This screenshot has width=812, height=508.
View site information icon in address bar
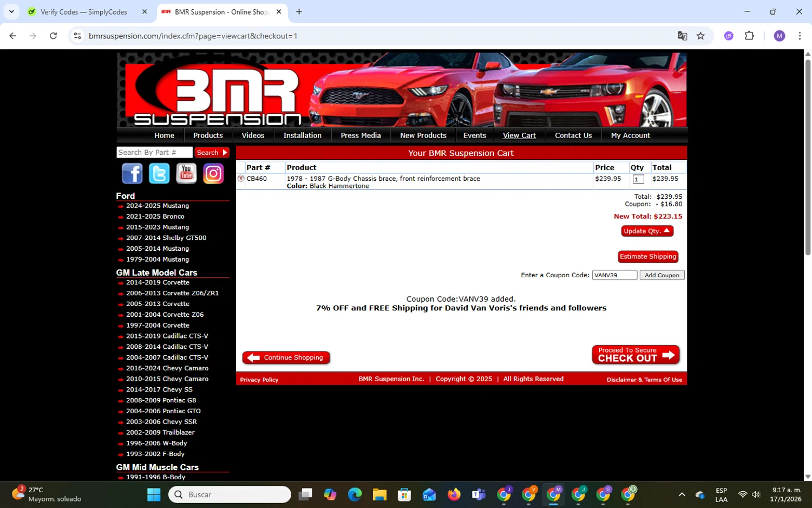pyautogui.click(x=77, y=36)
